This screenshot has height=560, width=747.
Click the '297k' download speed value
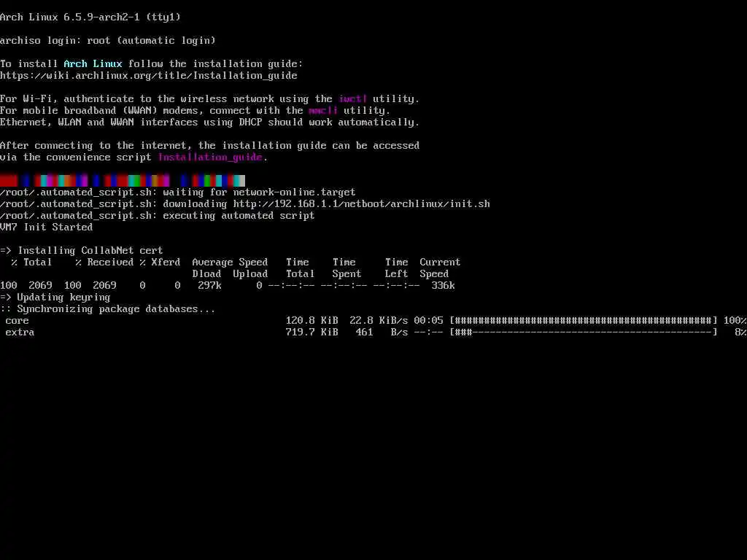[x=209, y=286]
